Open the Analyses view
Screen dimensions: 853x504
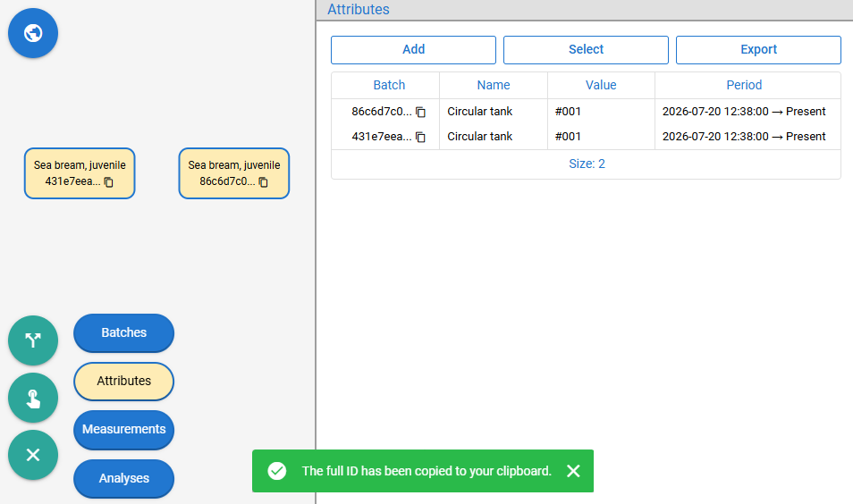[x=124, y=478]
